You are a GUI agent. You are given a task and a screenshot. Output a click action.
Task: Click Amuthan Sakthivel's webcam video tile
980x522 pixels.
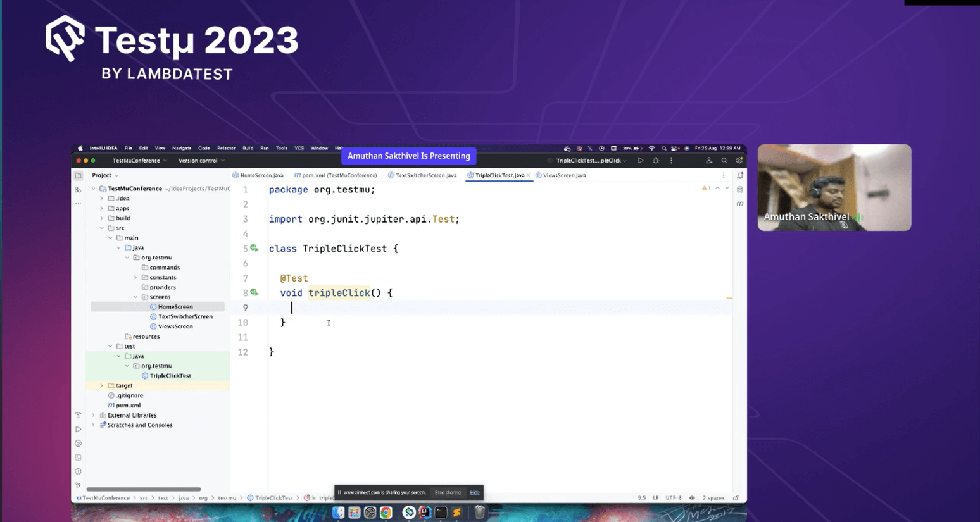(x=834, y=187)
